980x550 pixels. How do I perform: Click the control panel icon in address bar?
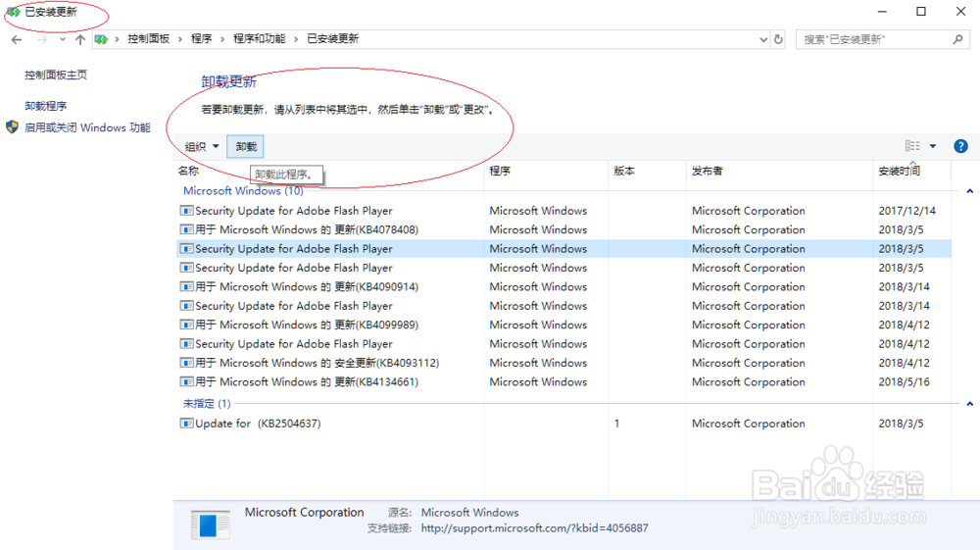tap(101, 39)
